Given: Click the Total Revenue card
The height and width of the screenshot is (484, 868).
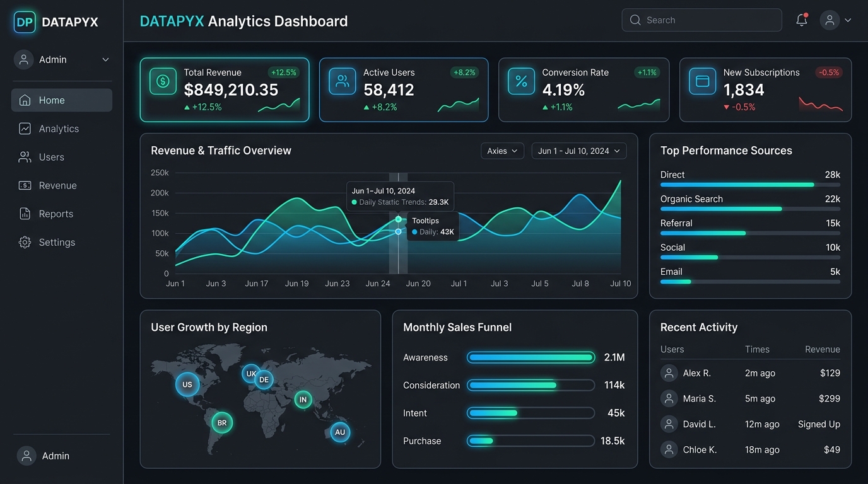Looking at the screenshot, I should pyautogui.click(x=225, y=89).
